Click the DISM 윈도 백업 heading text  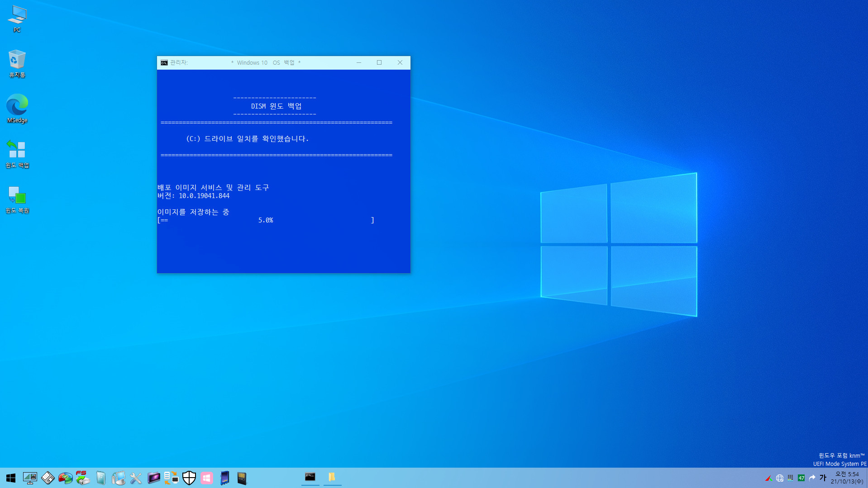(x=276, y=106)
